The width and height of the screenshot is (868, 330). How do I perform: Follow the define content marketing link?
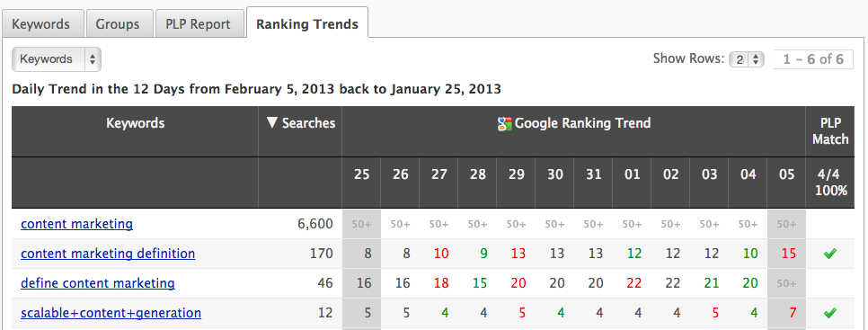(98, 283)
